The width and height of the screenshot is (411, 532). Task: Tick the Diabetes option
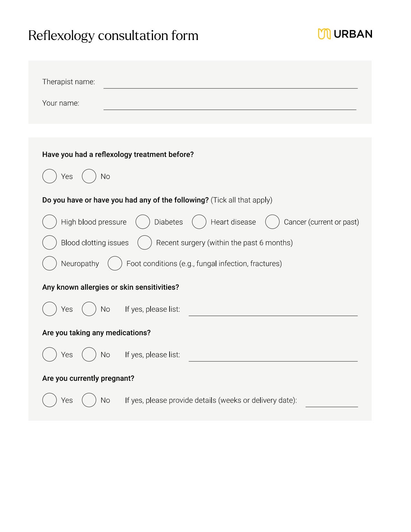tap(143, 222)
